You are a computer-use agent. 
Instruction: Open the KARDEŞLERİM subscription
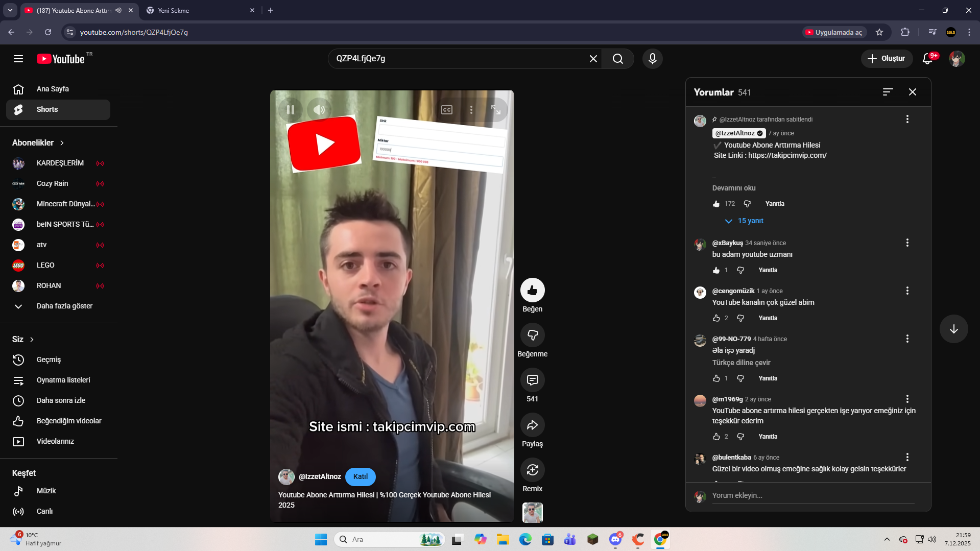click(58, 163)
